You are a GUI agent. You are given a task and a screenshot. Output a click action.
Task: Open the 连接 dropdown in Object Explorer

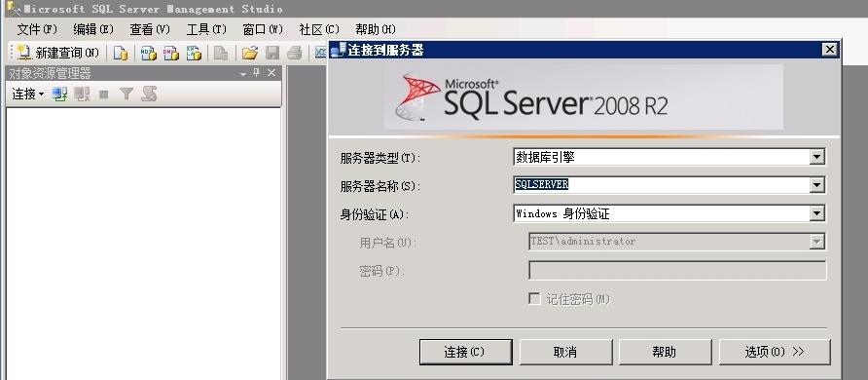click(x=27, y=95)
